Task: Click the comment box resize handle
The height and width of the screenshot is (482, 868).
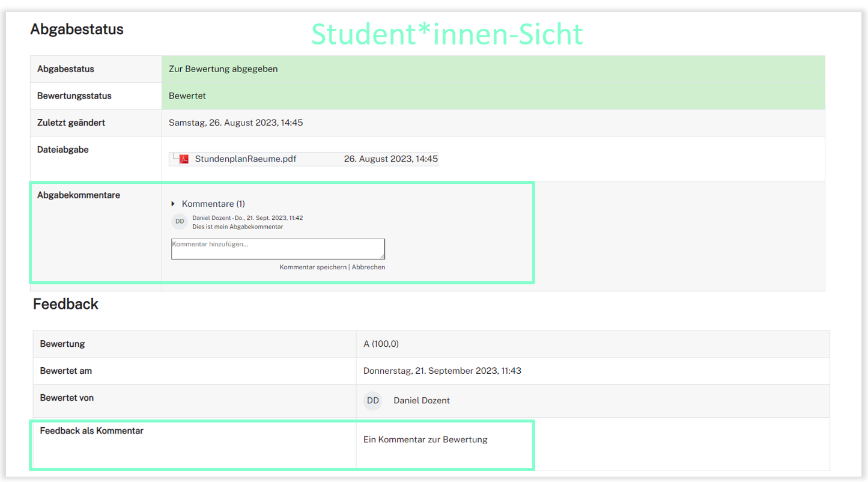Action: pyautogui.click(x=381, y=257)
